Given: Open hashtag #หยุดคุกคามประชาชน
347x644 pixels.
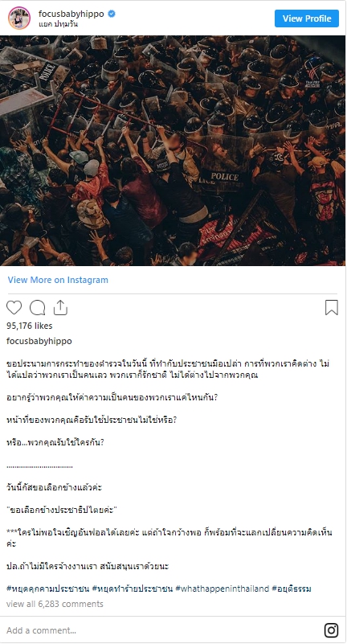Looking at the screenshot, I should 48,589.
